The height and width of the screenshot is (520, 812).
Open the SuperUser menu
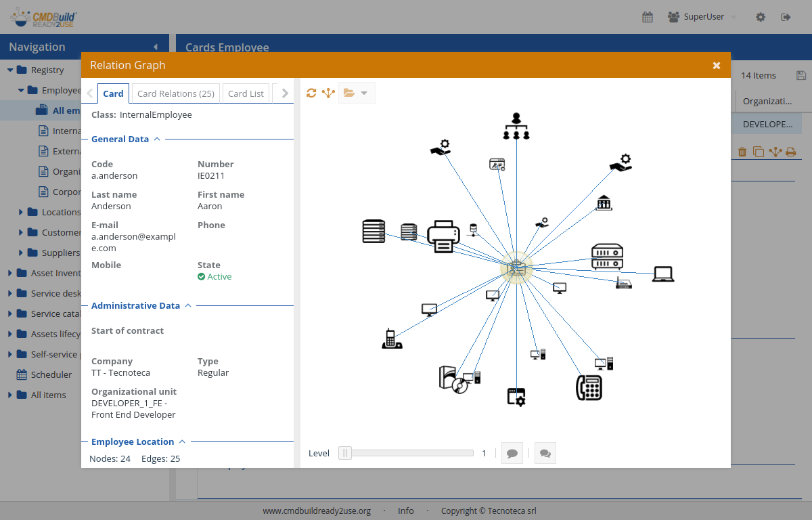pos(702,17)
